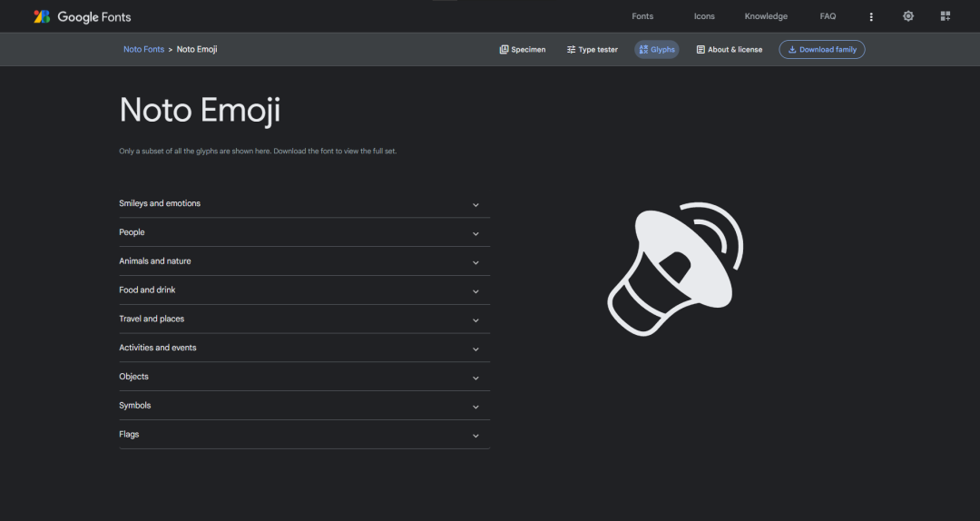
Task: Select the Glyphs tab
Action: click(657, 49)
